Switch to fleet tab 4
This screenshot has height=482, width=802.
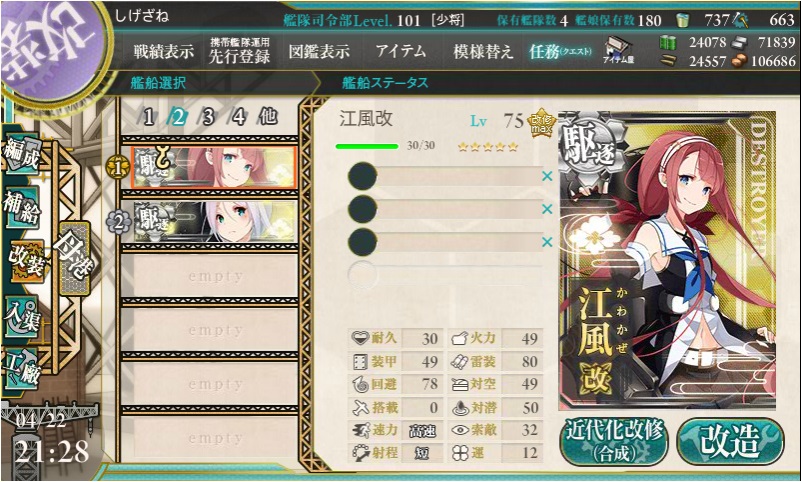238,117
